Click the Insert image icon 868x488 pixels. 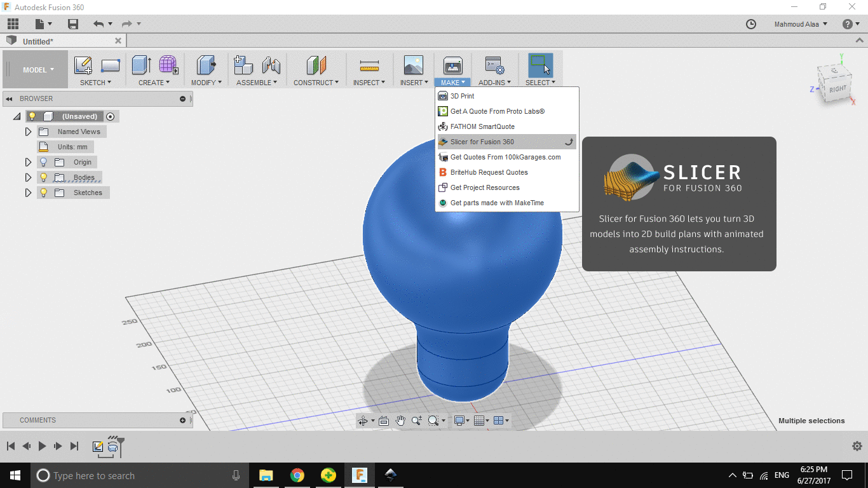click(414, 65)
